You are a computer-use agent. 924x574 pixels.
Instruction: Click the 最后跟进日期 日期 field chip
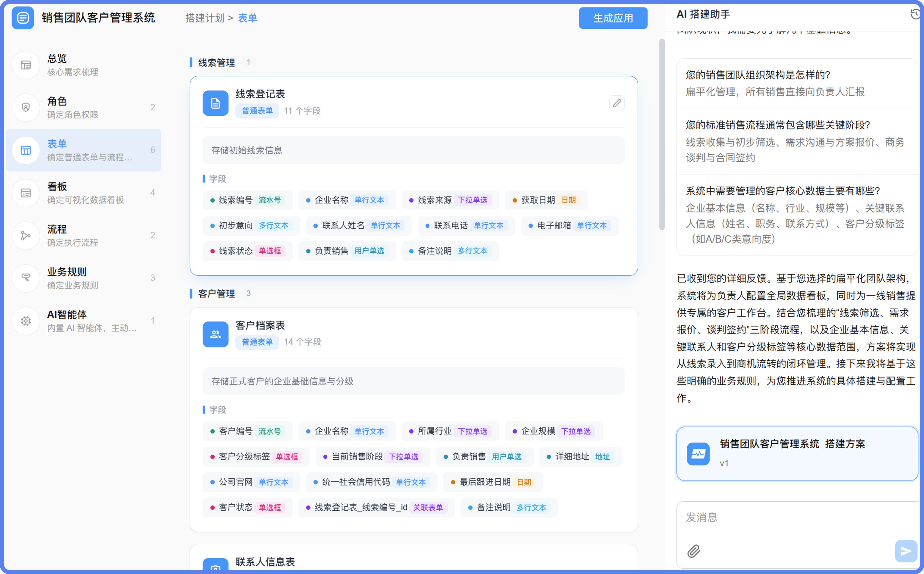click(493, 482)
